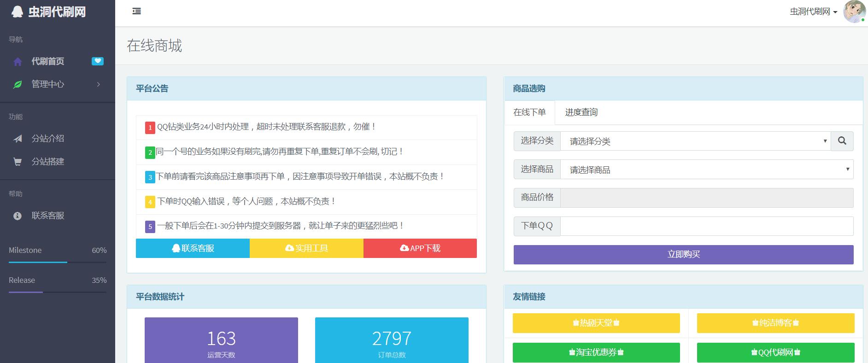Switch to the 进度查询 tab
868x363 pixels.
click(x=581, y=112)
